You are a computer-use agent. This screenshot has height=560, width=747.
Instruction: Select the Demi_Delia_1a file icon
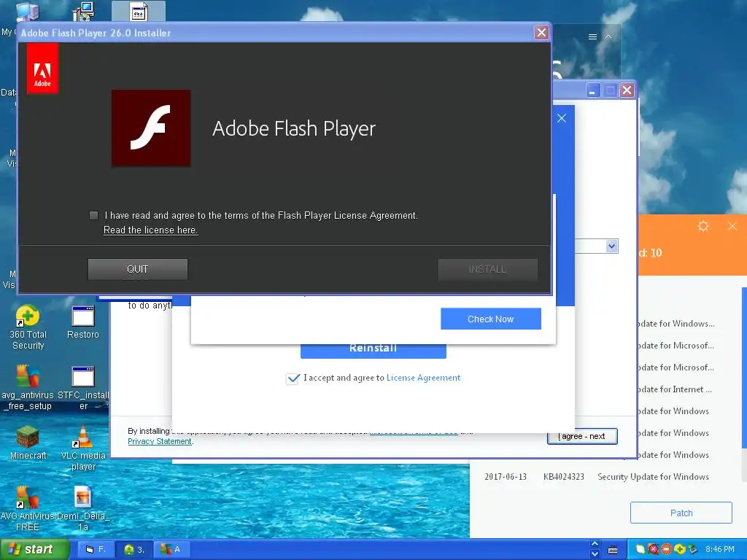[83, 508]
